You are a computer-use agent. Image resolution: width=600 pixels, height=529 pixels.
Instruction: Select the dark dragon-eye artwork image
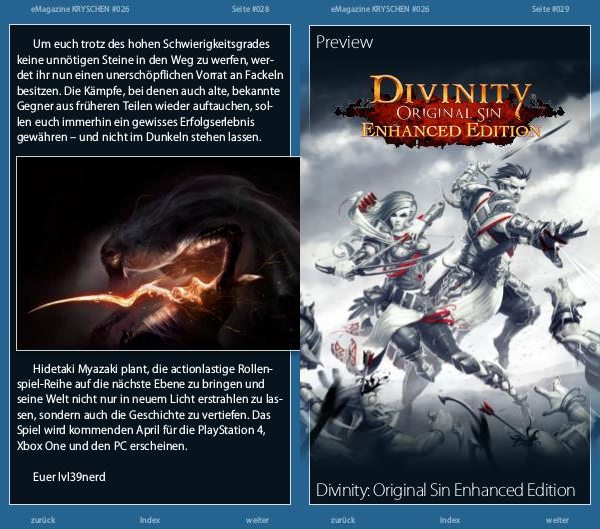click(158, 253)
